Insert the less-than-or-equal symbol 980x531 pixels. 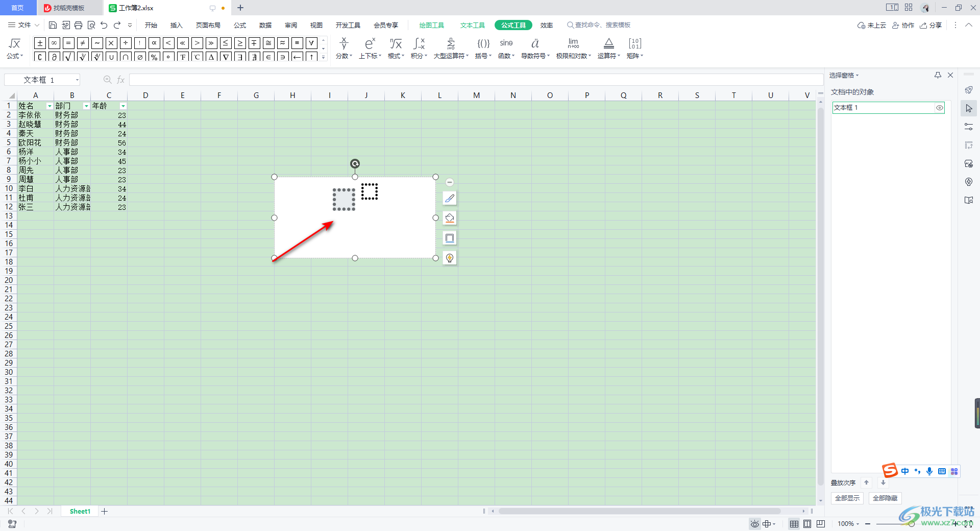coord(226,43)
